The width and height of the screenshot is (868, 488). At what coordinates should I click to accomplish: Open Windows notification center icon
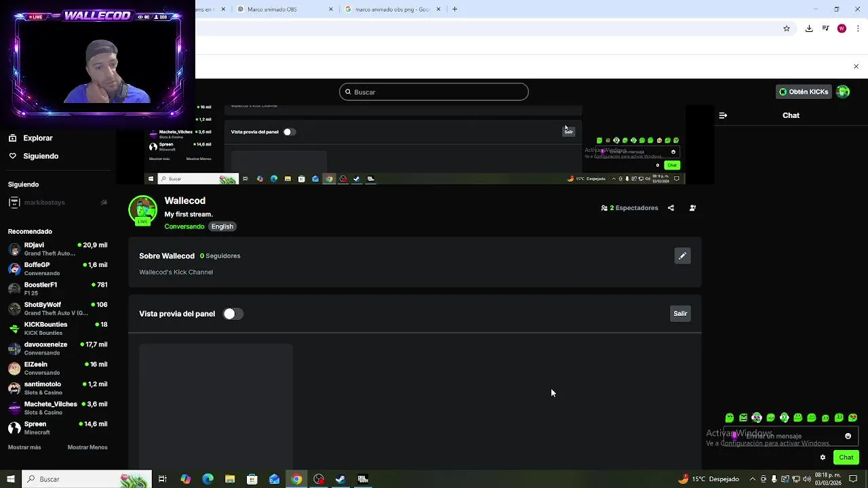(x=854, y=479)
